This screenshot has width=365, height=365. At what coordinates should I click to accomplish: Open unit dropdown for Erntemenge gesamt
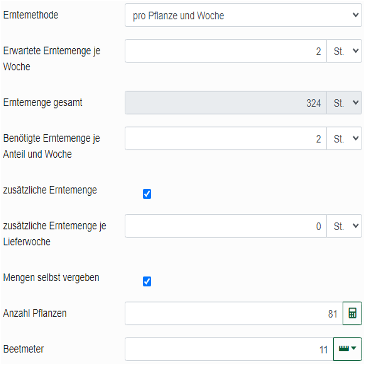tap(344, 103)
